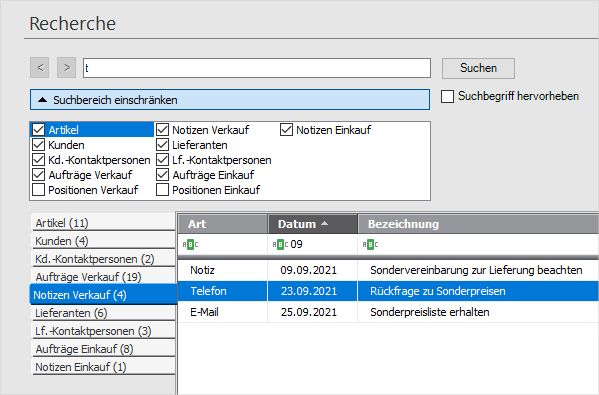Uncheck the Notizen Einkauf checkbox
599x395 pixels.
[x=286, y=130]
